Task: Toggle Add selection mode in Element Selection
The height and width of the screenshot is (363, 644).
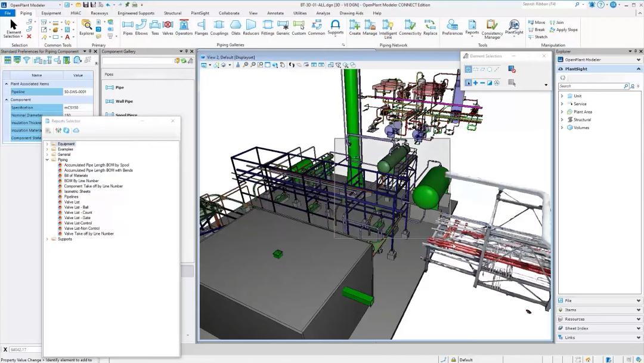Action: pos(475,83)
